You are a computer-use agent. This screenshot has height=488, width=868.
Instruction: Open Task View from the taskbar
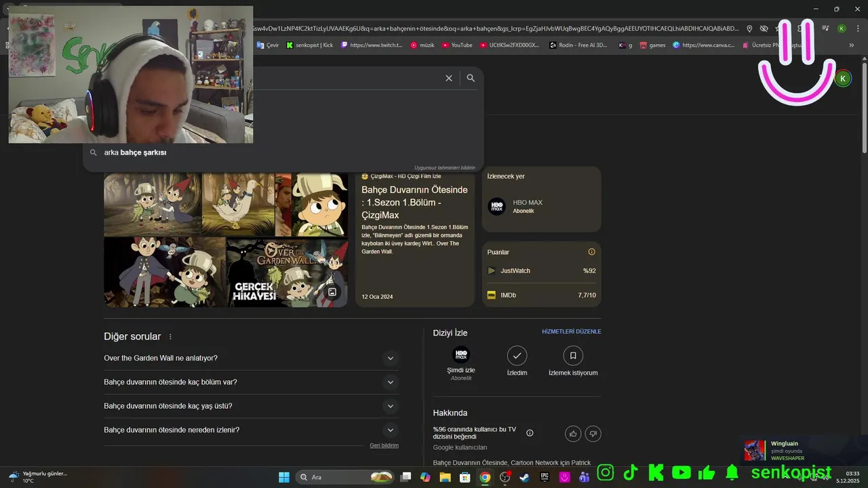click(x=406, y=477)
